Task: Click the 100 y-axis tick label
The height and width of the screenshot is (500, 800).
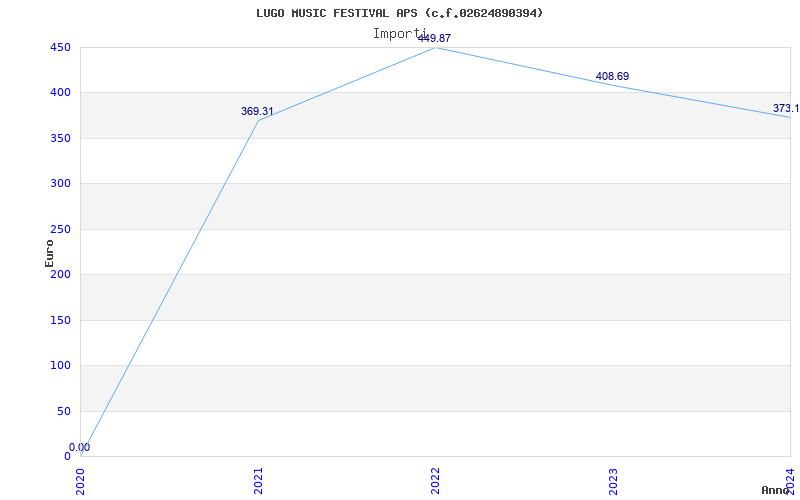Action: click(x=59, y=366)
